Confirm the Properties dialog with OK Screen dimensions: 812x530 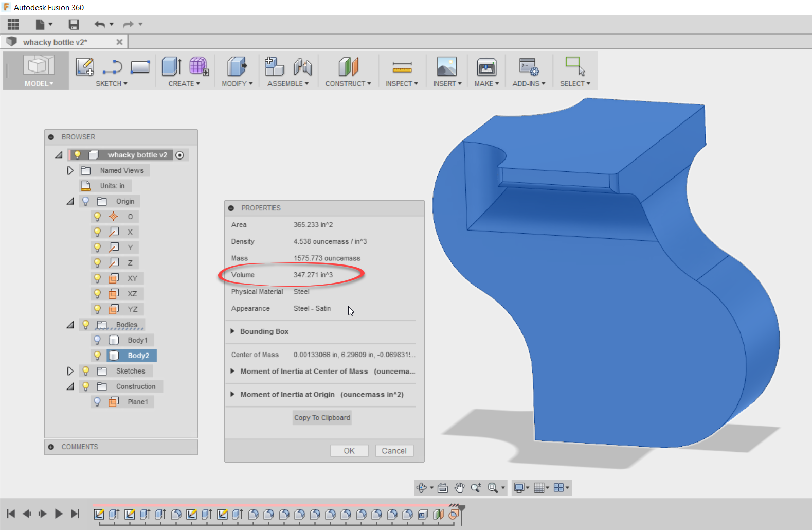tap(349, 451)
